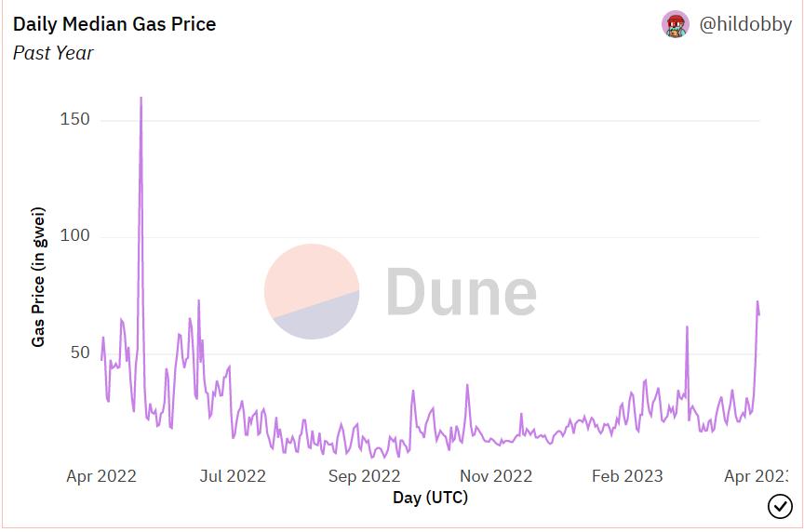Click the Apr 2022 x-axis label
This screenshot has width=804, height=532.
101,476
